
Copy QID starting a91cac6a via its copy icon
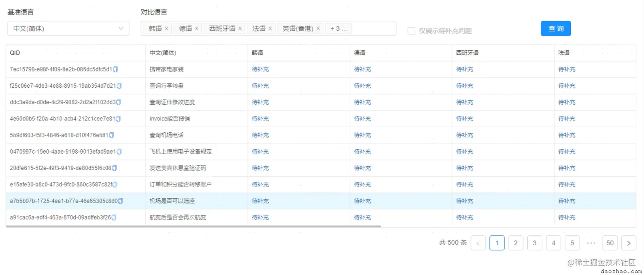[x=114, y=218]
